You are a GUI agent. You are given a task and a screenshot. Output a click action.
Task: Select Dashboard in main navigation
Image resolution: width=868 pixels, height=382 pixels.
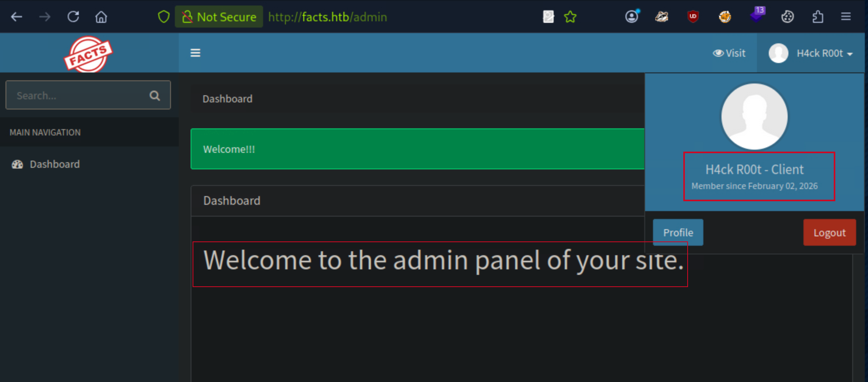[x=54, y=164]
